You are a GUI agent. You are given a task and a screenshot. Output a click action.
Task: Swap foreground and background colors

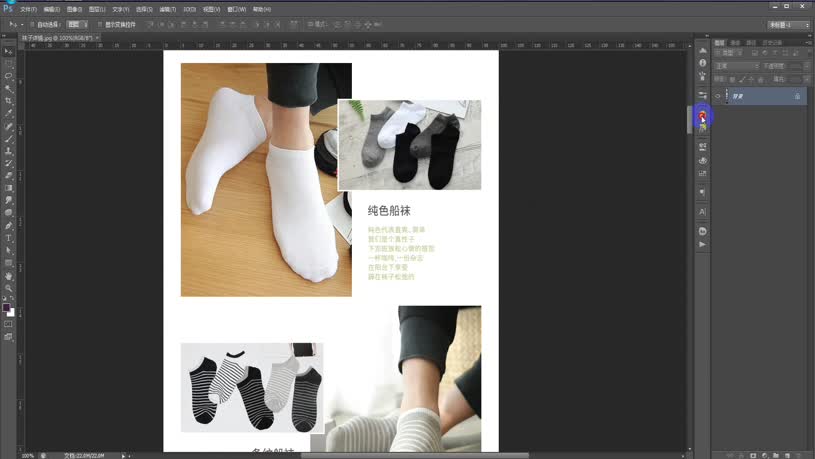pyautogui.click(x=12, y=298)
